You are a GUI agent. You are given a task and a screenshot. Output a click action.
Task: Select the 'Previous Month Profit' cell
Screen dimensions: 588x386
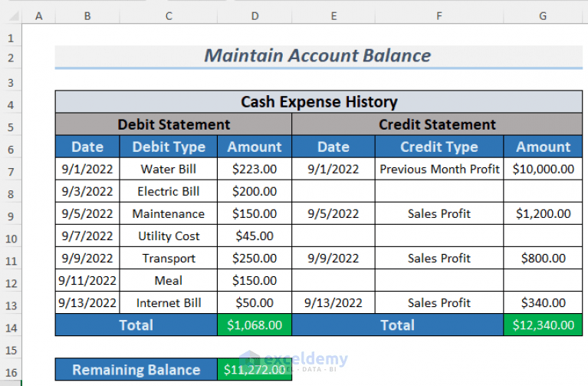[x=439, y=169]
